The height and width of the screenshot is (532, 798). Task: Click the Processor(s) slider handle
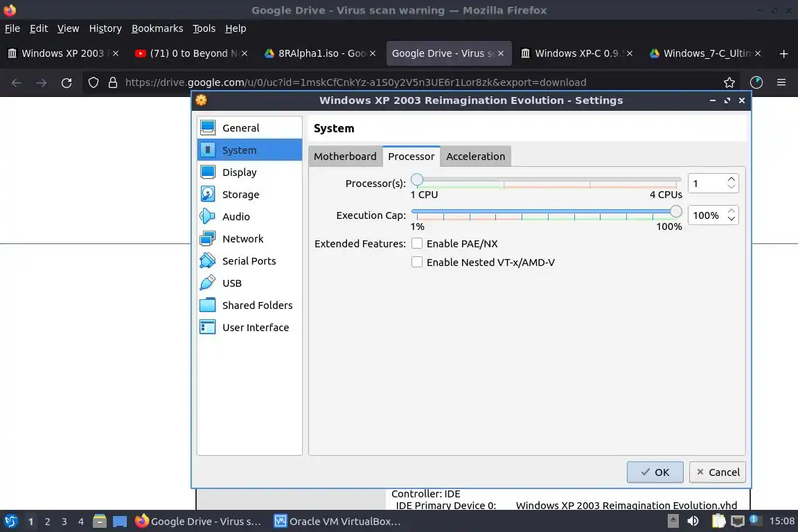click(417, 179)
